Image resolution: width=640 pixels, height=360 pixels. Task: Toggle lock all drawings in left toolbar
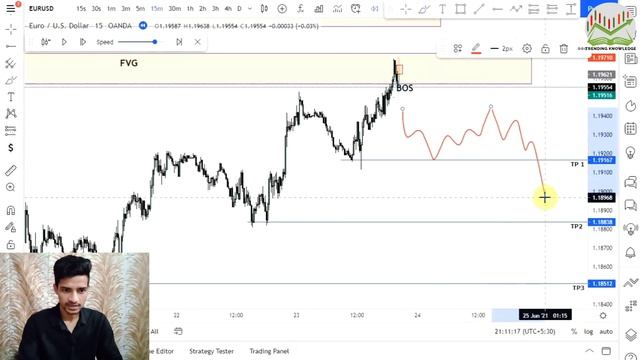click(x=11, y=244)
